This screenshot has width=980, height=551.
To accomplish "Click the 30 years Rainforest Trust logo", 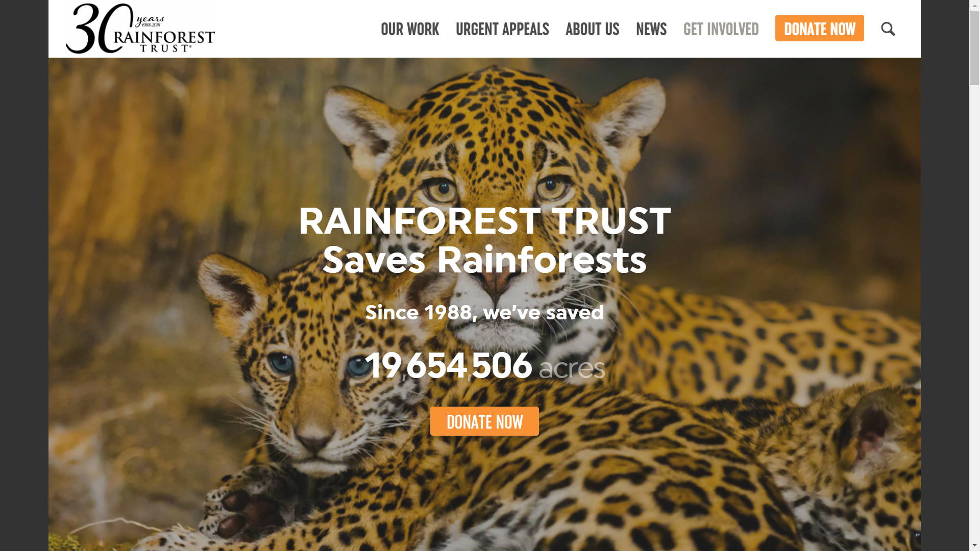I will point(140,29).
